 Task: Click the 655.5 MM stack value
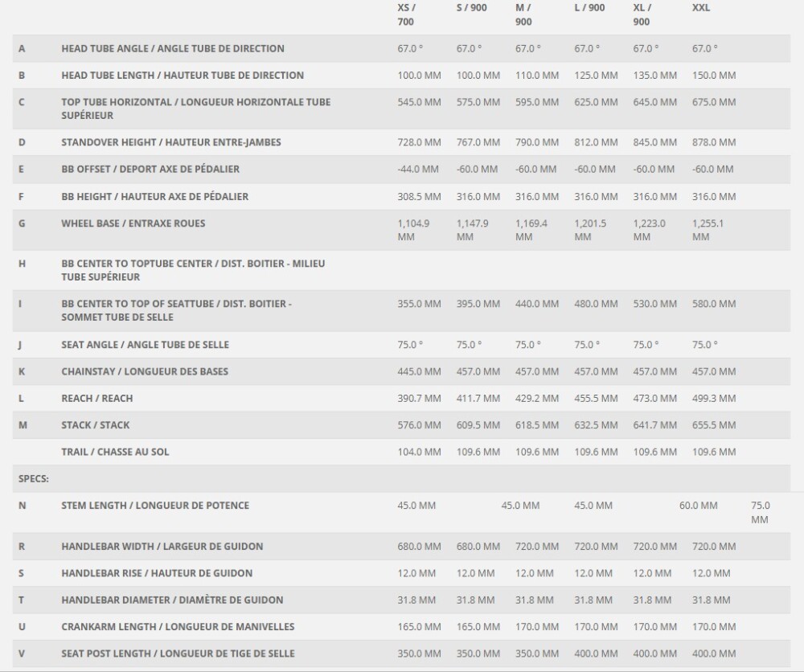[x=714, y=425]
